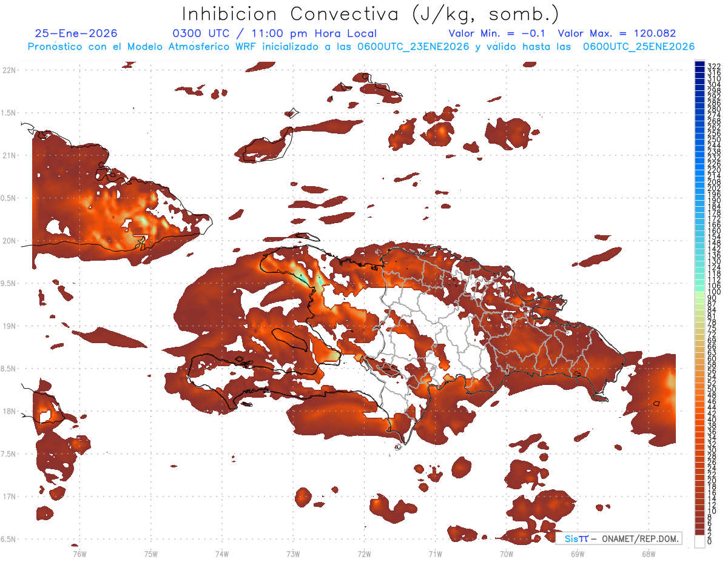Viewport: 728px width, 562px height.
Task: Click "0300 UTC / 11:00 pm Hora Local"
Action: (275, 33)
